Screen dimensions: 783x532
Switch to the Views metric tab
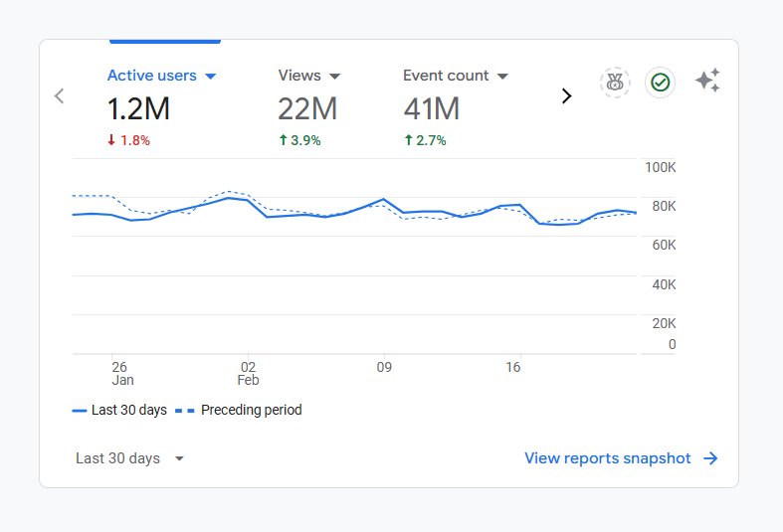pos(299,76)
